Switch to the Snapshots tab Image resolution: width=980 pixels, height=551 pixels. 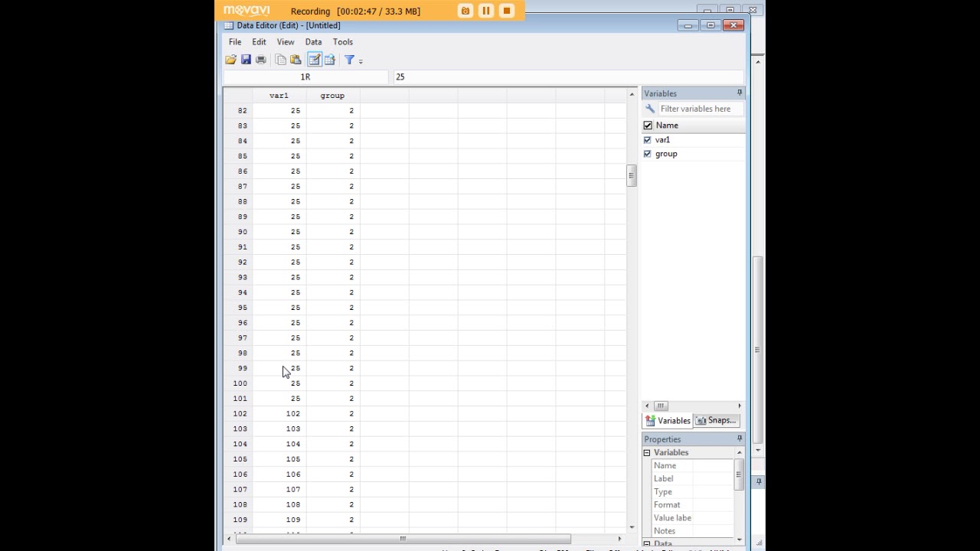tap(716, 421)
